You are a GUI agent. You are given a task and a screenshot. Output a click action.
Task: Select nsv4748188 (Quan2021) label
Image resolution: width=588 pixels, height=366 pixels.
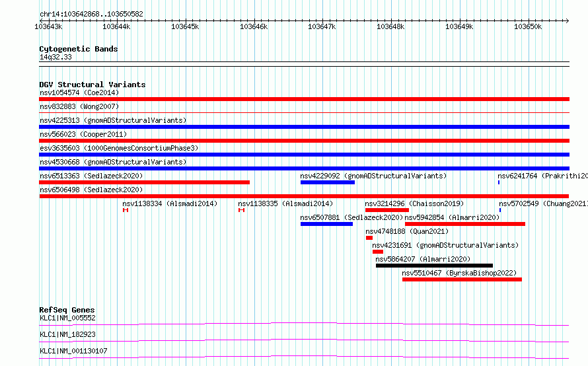[x=407, y=231]
